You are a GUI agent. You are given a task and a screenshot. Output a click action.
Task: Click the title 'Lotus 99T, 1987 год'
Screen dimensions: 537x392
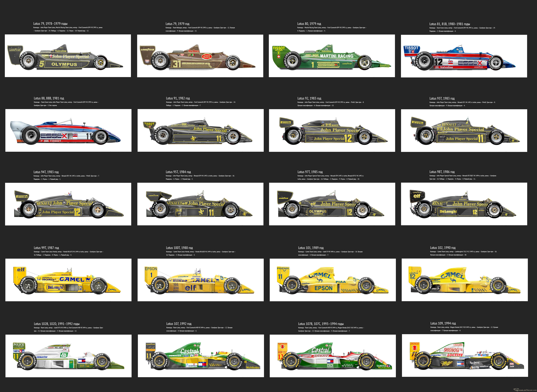coord(46,248)
